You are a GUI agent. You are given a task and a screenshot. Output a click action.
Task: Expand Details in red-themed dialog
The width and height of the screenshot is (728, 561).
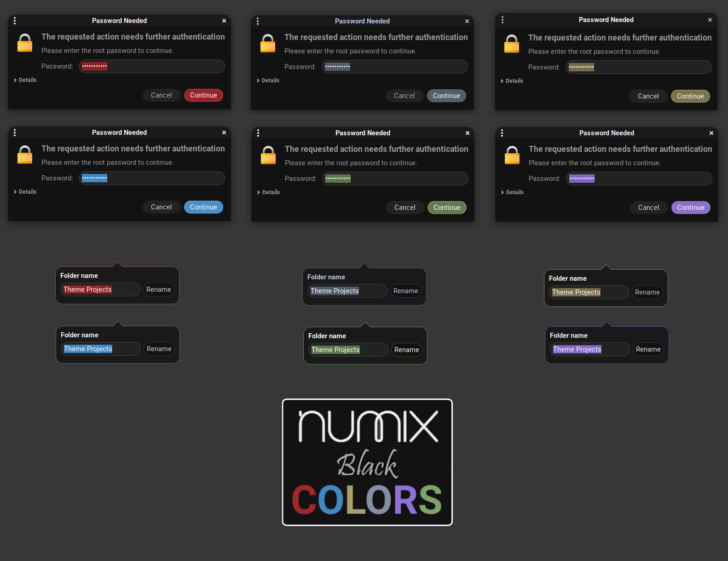[x=25, y=80]
